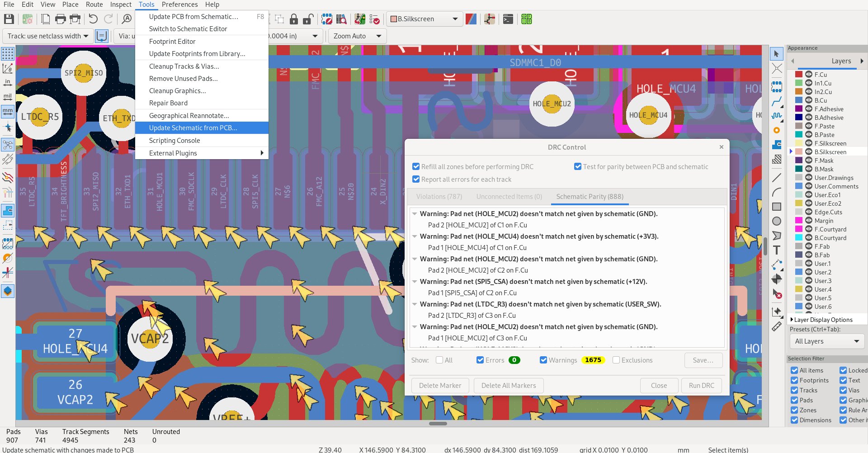Open the Scripting Console toolbar icon
This screenshot has width=868, height=453.
[x=508, y=19]
